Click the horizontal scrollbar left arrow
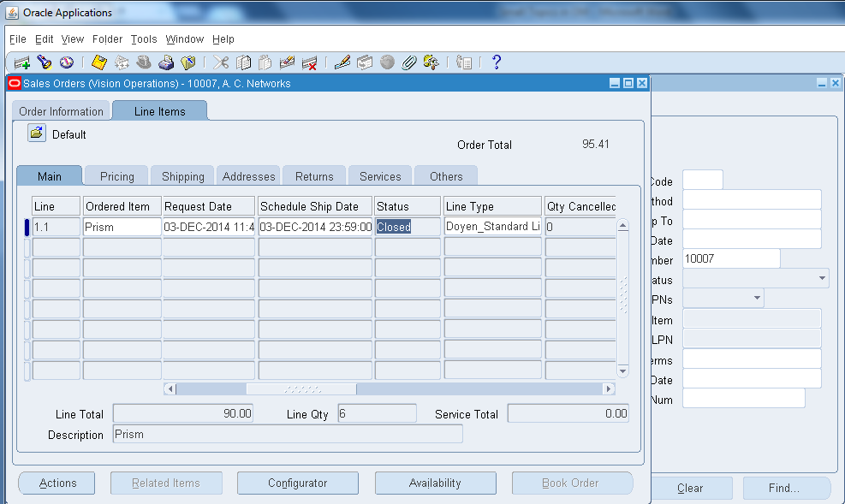The width and height of the screenshot is (845, 504). 170,388
